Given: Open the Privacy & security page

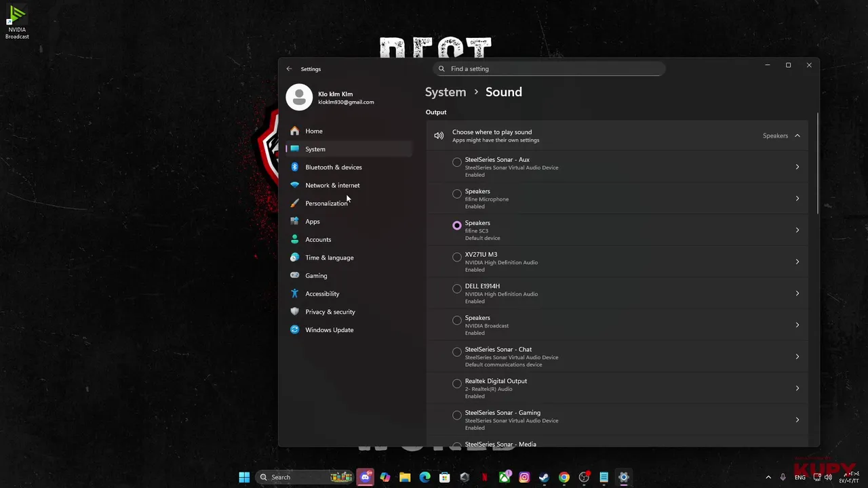Looking at the screenshot, I should [x=349, y=312].
